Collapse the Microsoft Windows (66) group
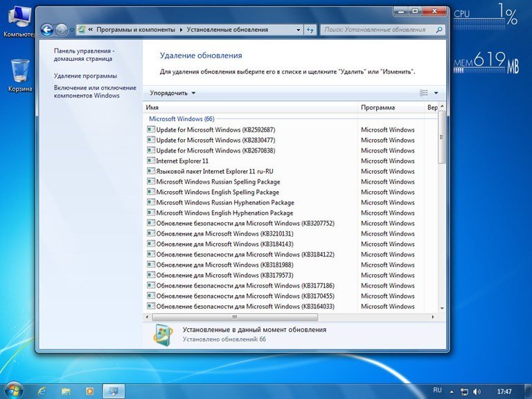 (181, 118)
